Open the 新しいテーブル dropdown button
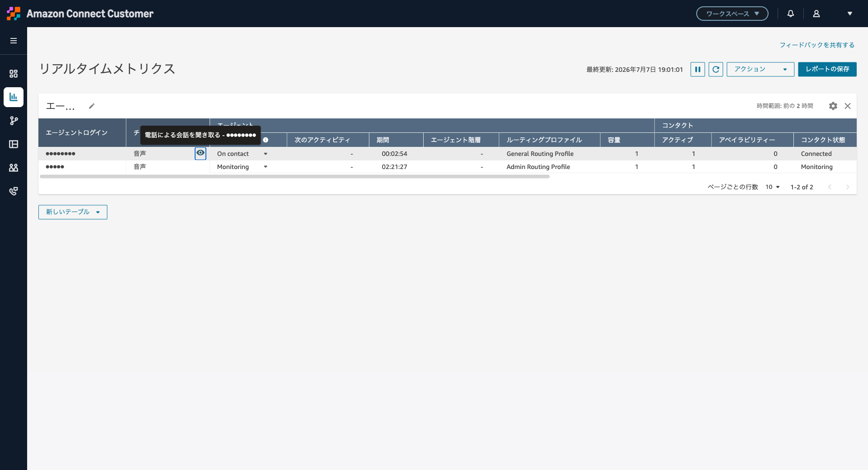The height and width of the screenshot is (470, 868). (73, 212)
